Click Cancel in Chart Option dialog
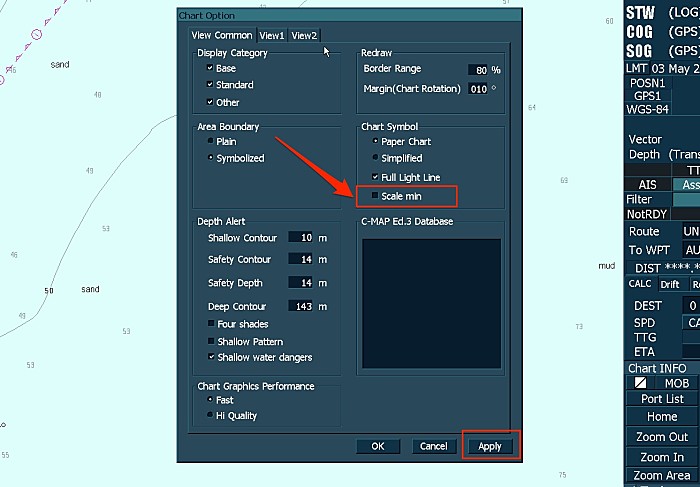Image resolution: width=700 pixels, height=487 pixels. [x=433, y=446]
